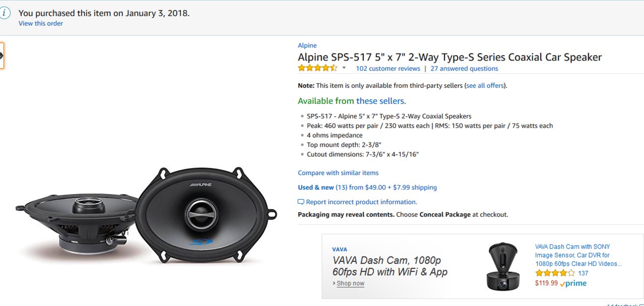Click Report incorrect product information text

click(361, 202)
